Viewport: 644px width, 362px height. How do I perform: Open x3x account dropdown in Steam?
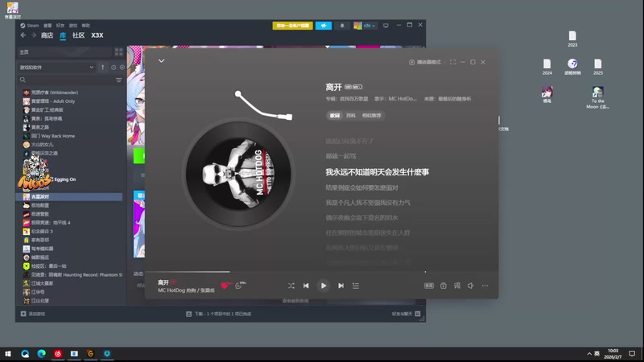click(x=365, y=26)
